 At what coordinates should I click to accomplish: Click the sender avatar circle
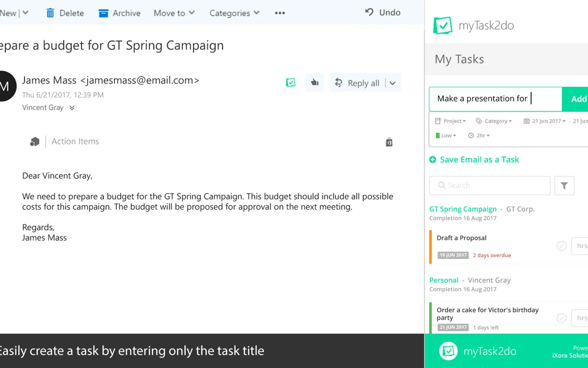[5, 86]
